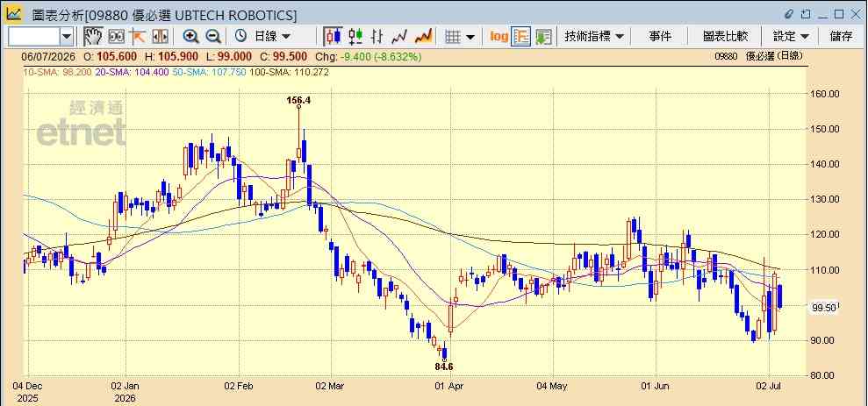Click the zoom out magnifier icon

point(213,37)
